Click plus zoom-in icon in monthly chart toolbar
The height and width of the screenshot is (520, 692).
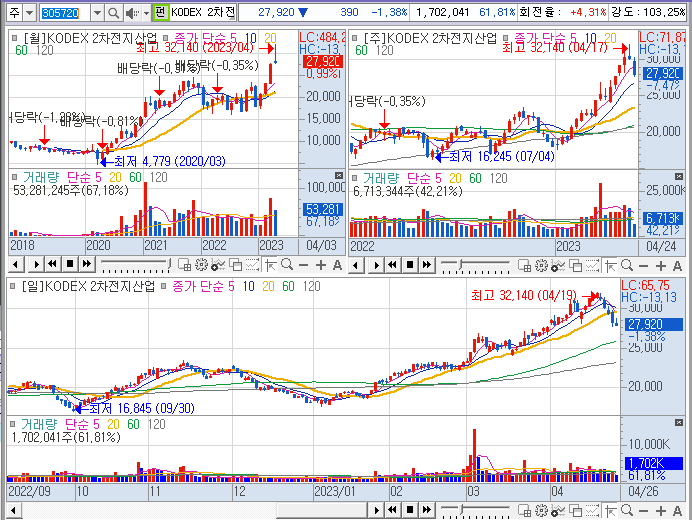click(321, 265)
